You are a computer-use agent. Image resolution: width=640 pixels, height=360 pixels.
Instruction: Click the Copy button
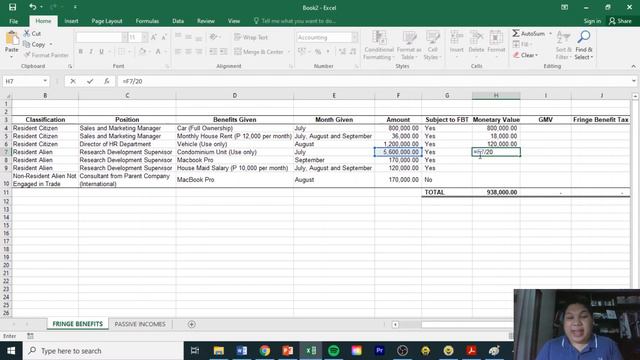coord(34,44)
